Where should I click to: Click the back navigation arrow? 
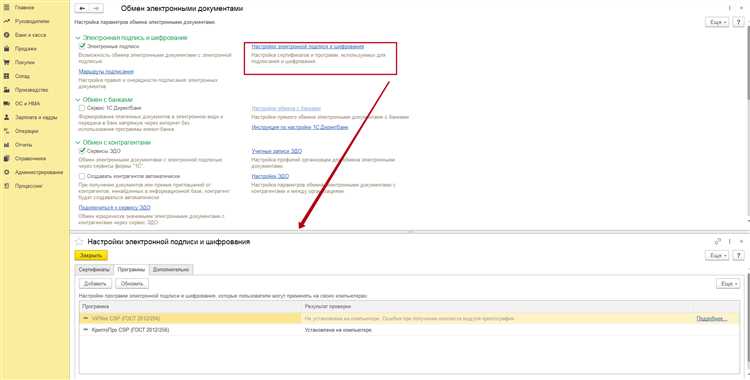point(82,9)
